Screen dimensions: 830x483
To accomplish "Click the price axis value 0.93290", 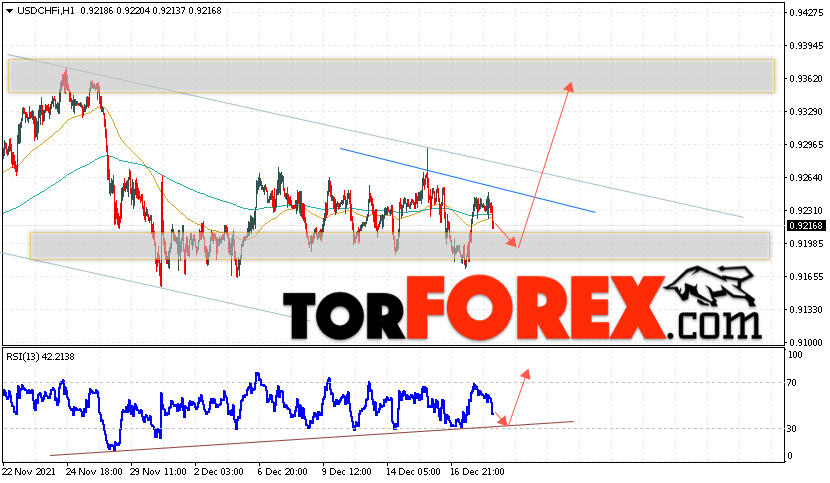I will coord(806,111).
